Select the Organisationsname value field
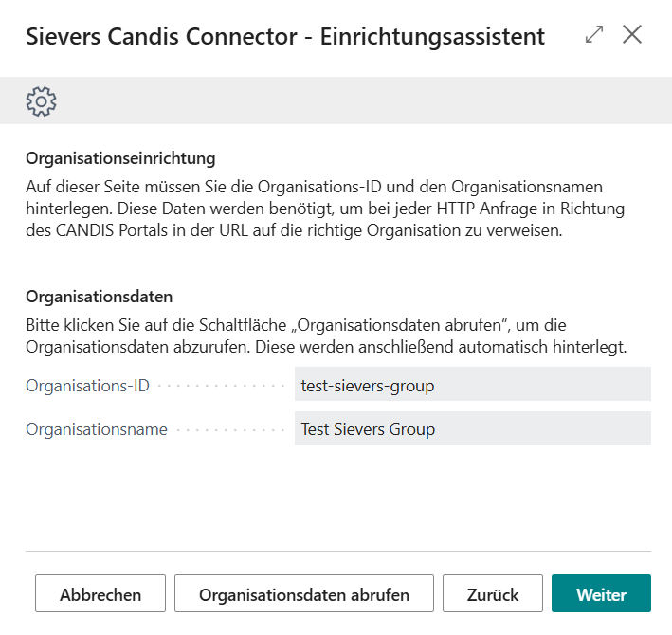 [x=472, y=428]
